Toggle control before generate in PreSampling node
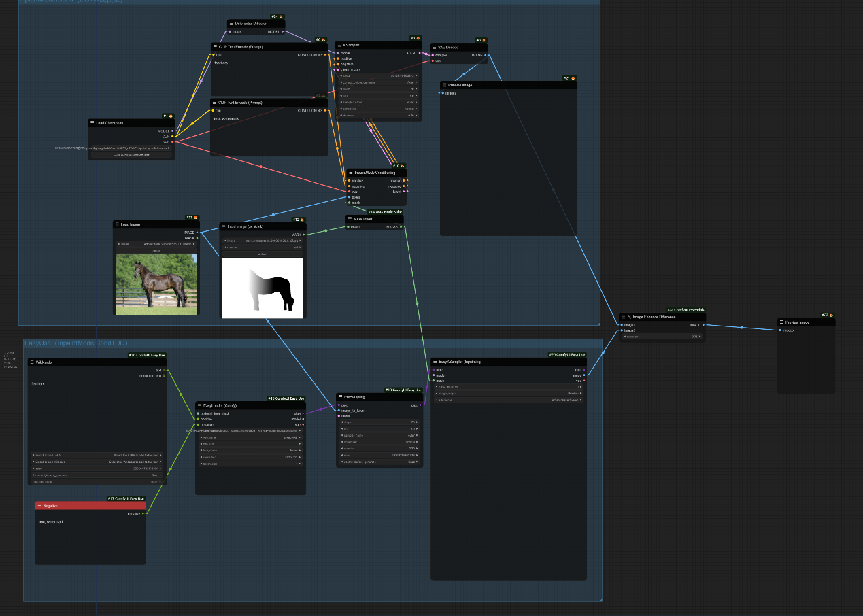 pos(379,462)
